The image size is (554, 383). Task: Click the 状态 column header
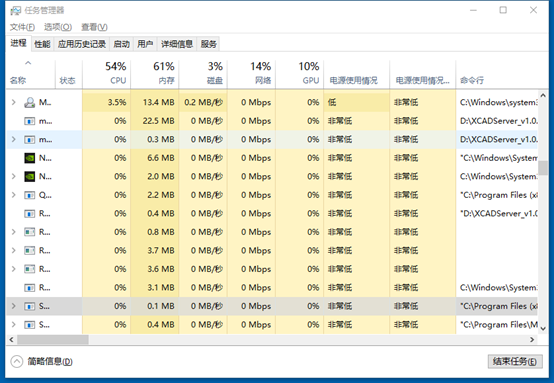(69, 73)
